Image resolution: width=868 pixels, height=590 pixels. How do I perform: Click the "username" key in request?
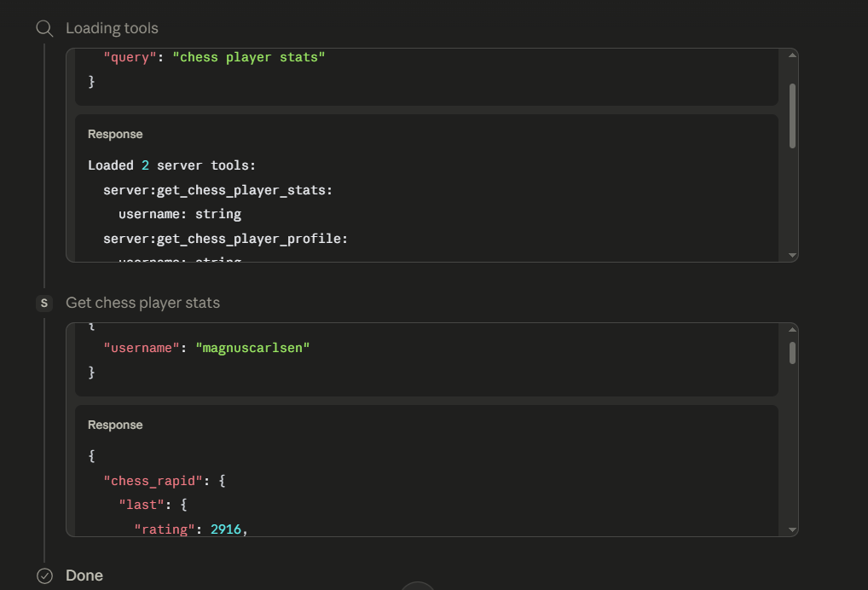pos(142,348)
